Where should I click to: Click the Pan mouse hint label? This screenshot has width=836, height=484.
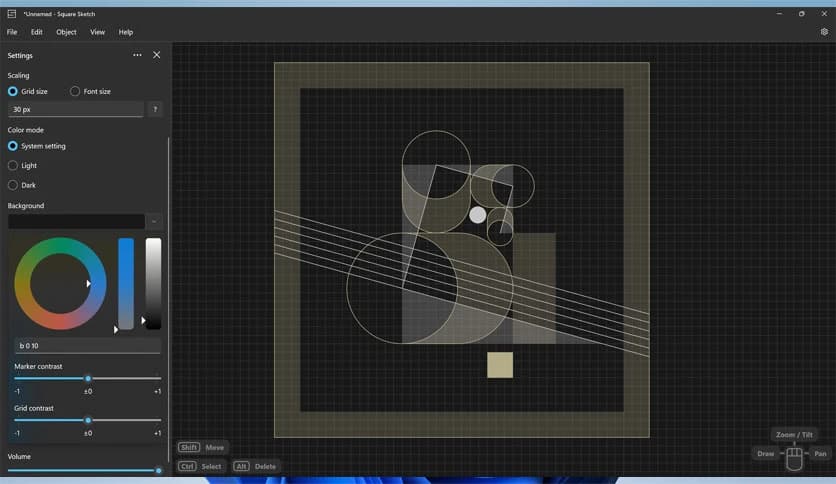coord(820,454)
